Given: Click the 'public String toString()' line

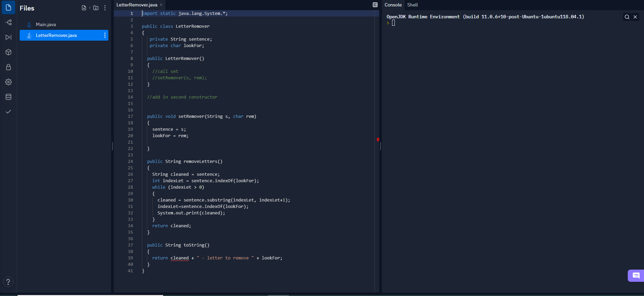Looking at the screenshot, I should point(178,245).
